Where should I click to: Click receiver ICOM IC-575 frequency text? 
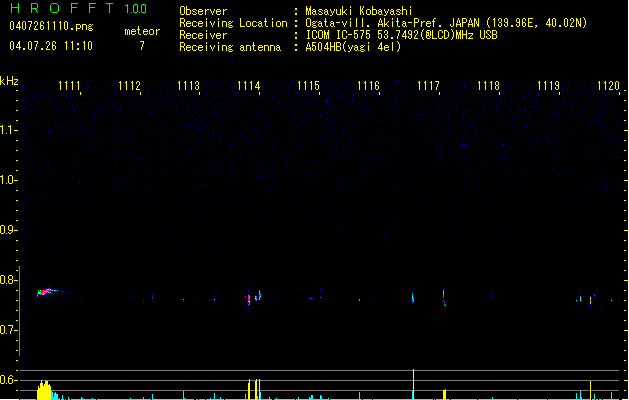(x=402, y=35)
